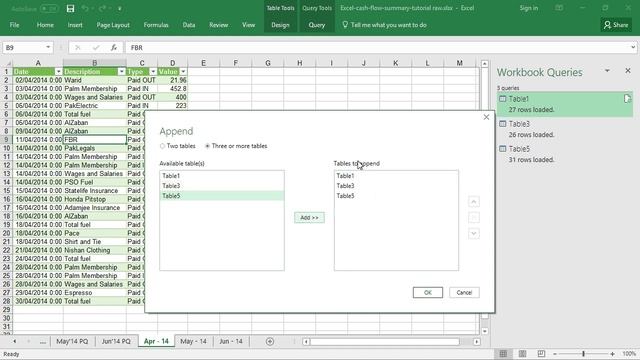640x360 pixels.
Task: Click the Undo arrow icon
Action: tap(85, 9)
